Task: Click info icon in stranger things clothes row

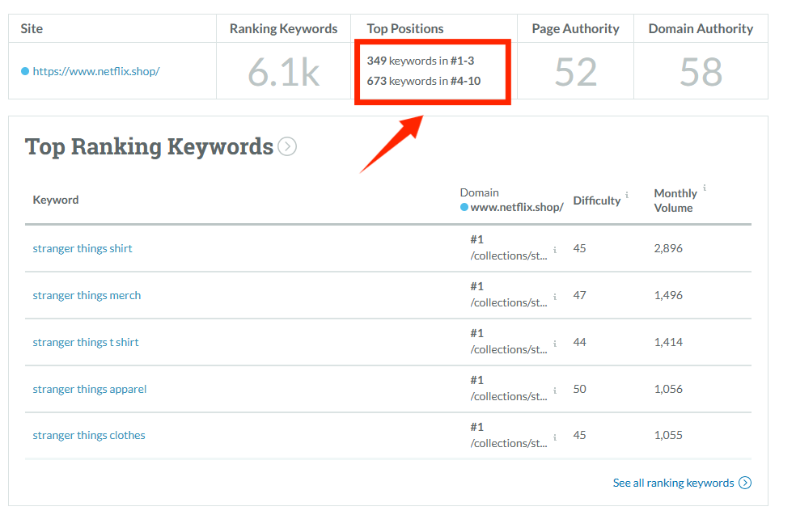Action: click(554, 437)
